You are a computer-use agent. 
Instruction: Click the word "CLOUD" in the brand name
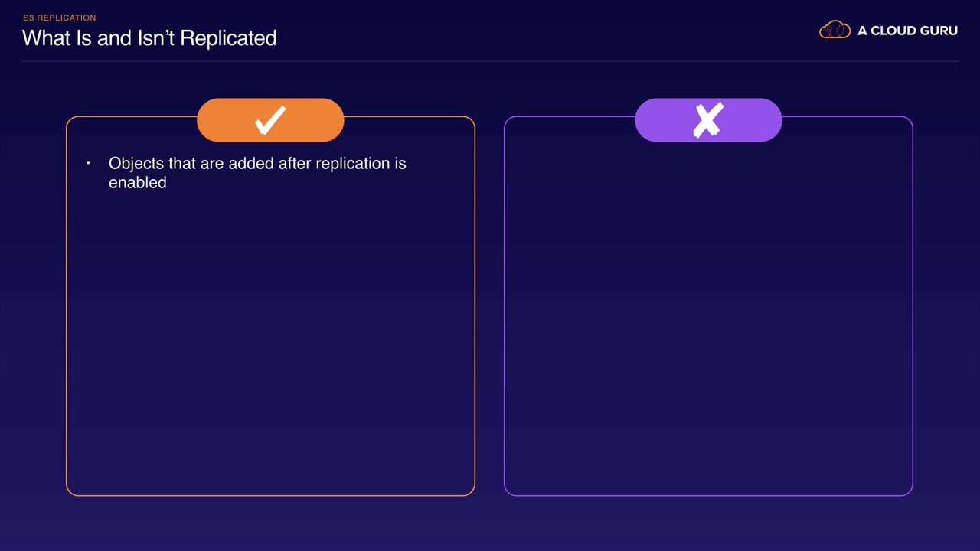point(892,31)
